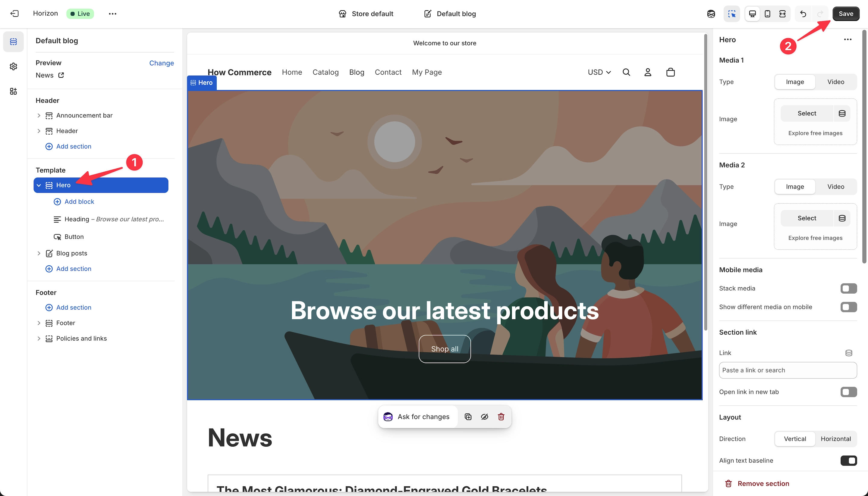This screenshot has height=496, width=868.
Task: Toggle Show different media on mobile switch
Action: (x=849, y=307)
